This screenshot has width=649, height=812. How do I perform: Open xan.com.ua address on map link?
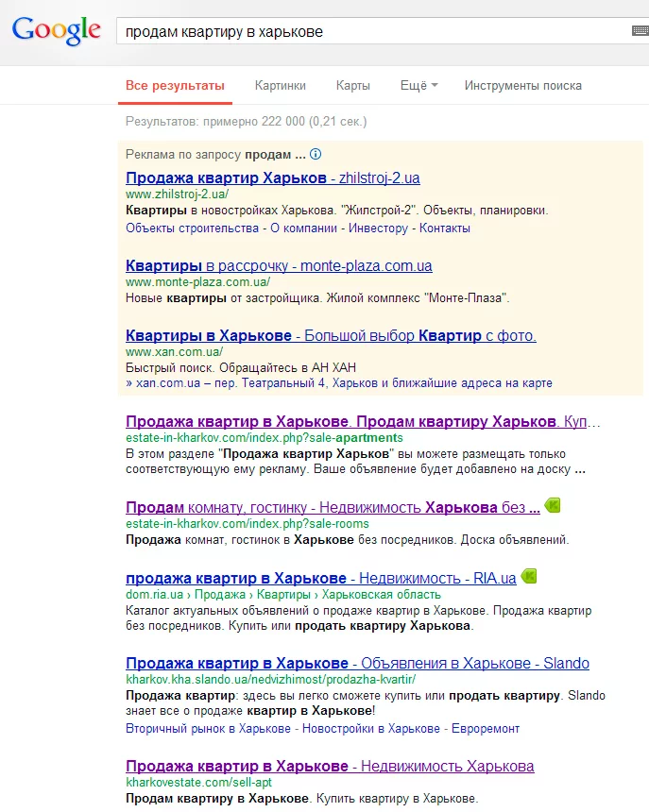(x=339, y=383)
